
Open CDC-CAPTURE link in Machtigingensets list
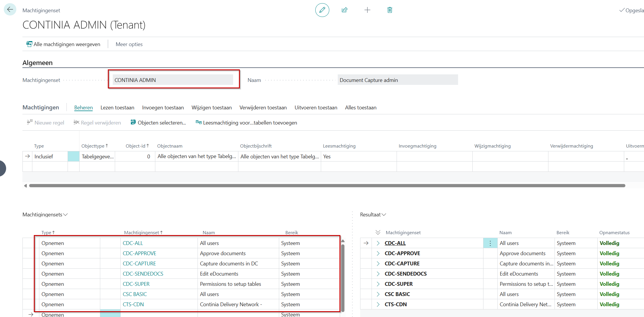pos(139,263)
